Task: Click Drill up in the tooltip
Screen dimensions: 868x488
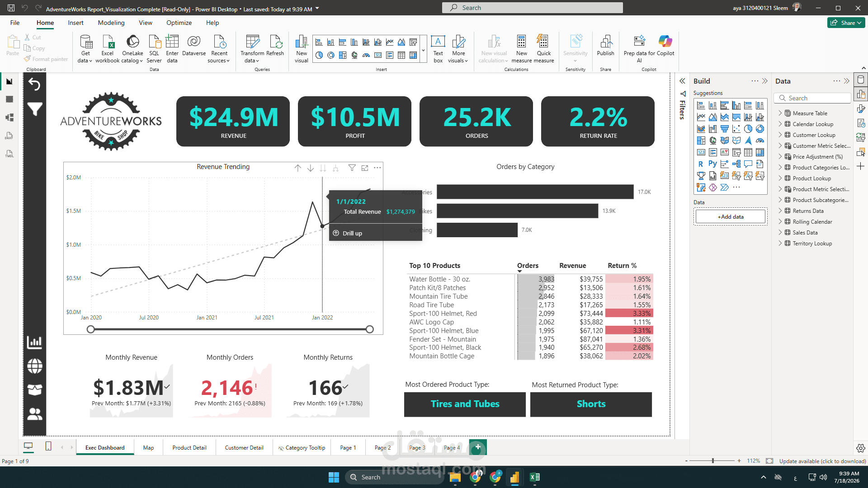Action: (352, 234)
